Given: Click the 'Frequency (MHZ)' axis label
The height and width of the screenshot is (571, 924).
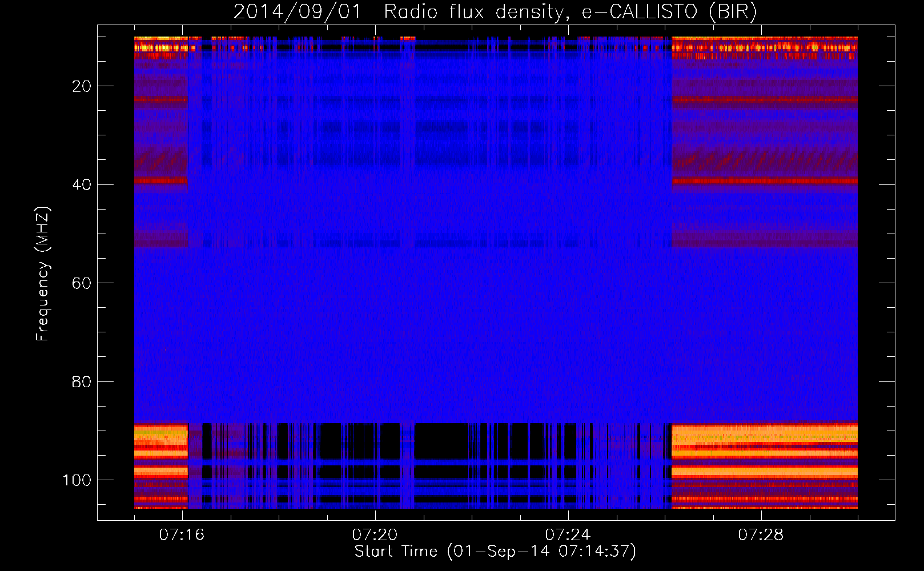Looking at the screenshot, I should point(43,274).
